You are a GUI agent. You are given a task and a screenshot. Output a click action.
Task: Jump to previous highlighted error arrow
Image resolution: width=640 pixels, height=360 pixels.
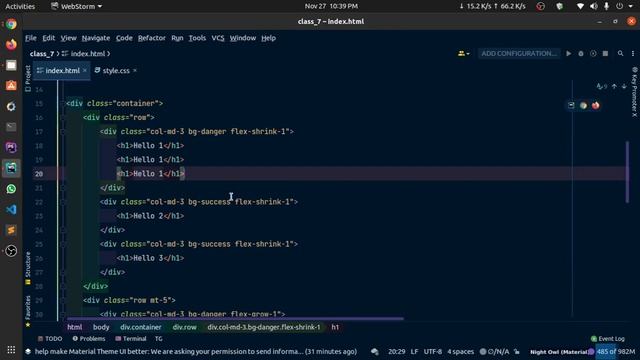pos(614,86)
